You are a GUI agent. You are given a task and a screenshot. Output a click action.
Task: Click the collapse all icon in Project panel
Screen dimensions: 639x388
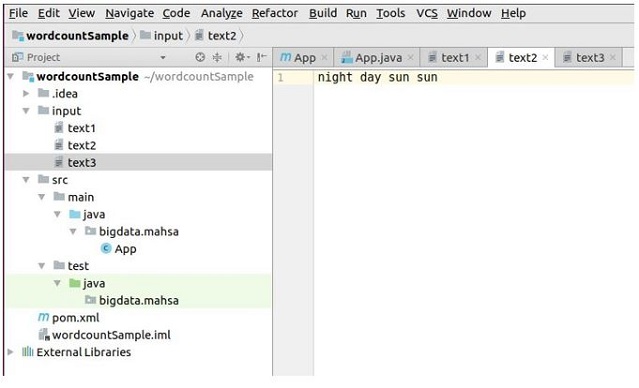(x=217, y=57)
